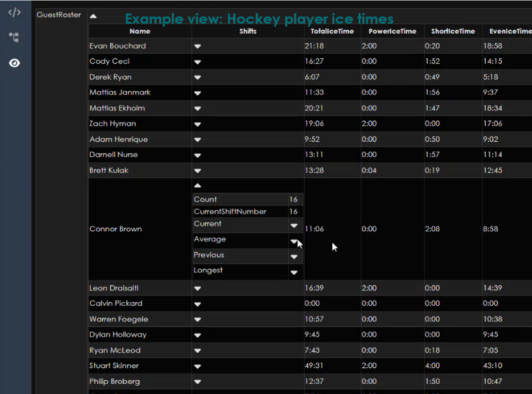532x394 pixels.
Task: Expand the Current shift dropdown arrow
Action: click(294, 226)
